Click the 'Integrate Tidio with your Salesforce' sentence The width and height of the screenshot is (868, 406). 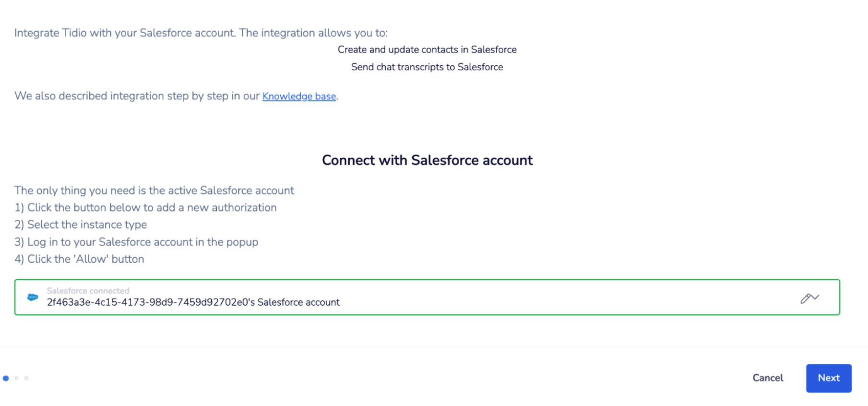tap(201, 33)
